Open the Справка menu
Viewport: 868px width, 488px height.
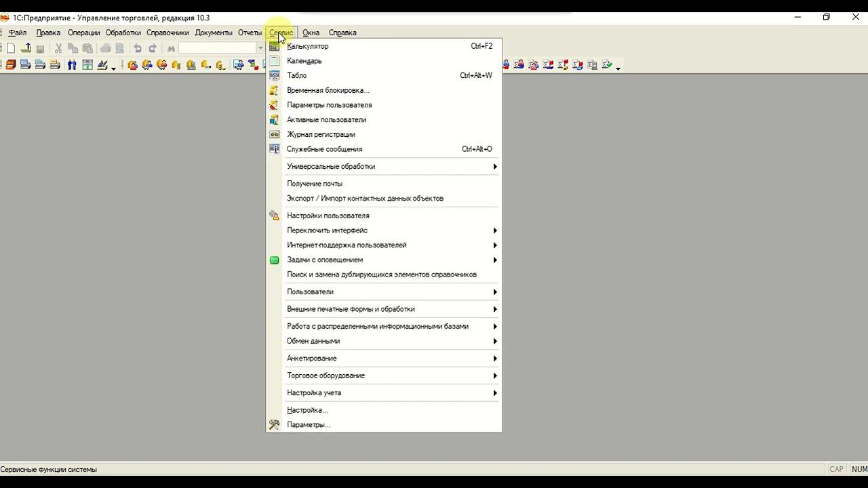click(x=342, y=33)
